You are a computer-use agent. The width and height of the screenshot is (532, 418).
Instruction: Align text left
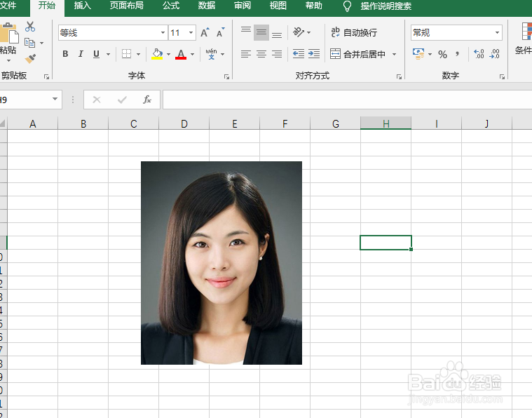coord(245,54)
